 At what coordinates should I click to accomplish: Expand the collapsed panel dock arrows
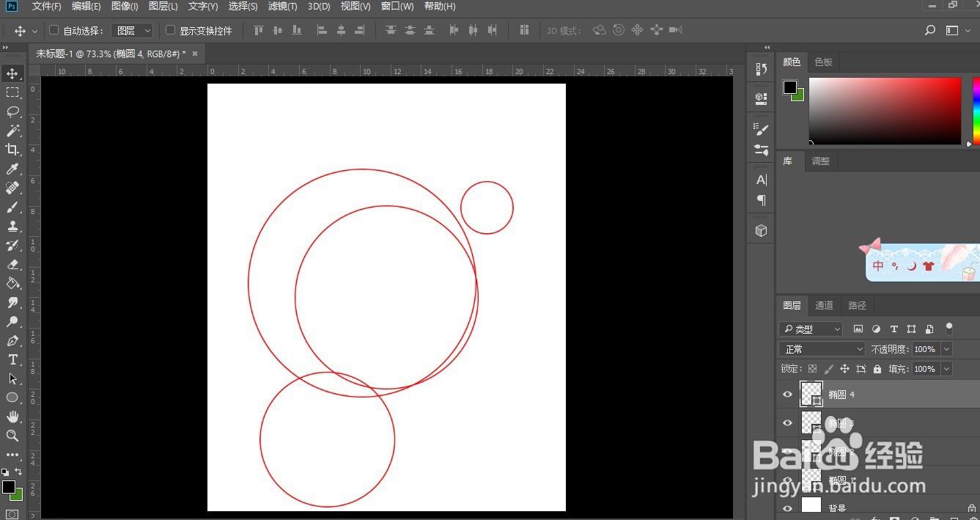(x=767, y=48)
